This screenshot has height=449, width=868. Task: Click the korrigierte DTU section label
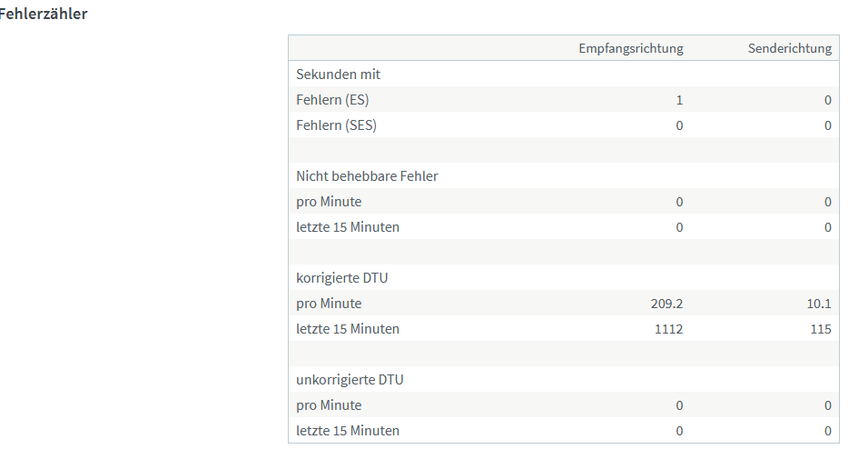click(341, 278)
